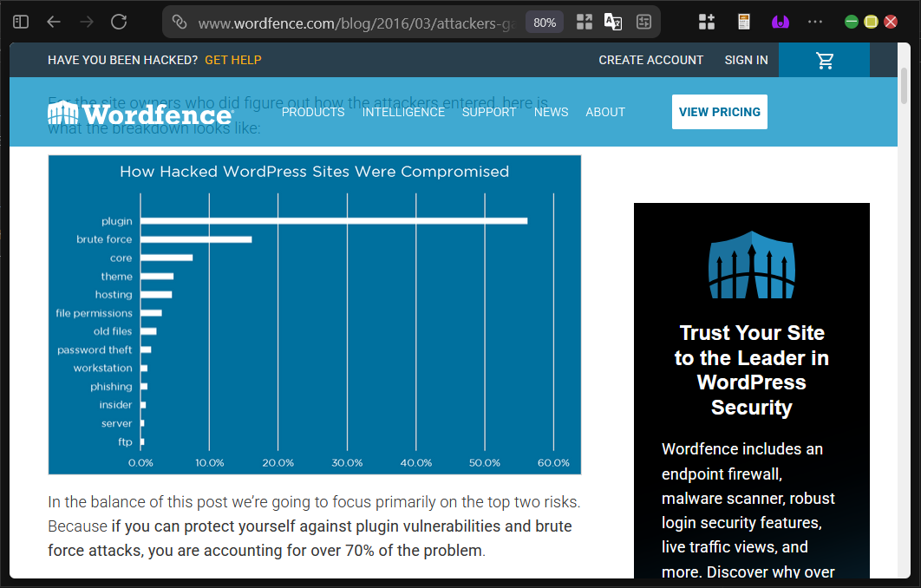
Task: Click the wordfence.com URL address field
Action: coord(356,23)
